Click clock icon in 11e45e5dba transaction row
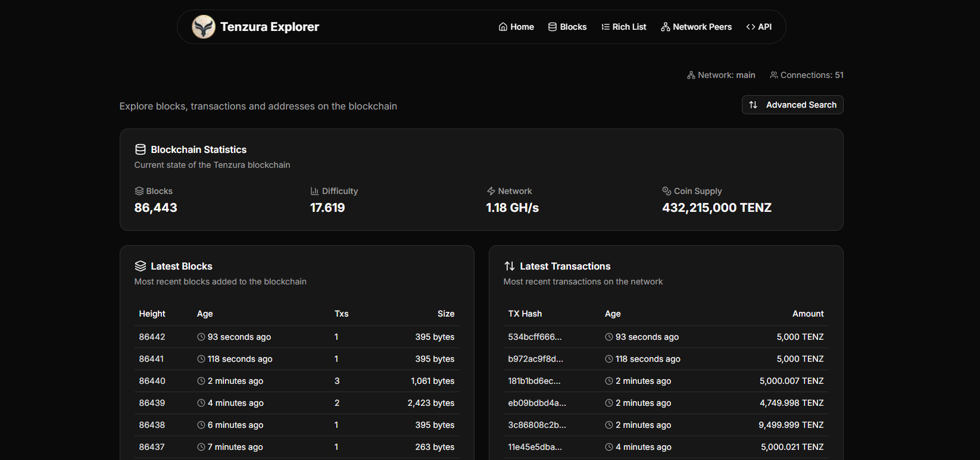Screen dimensions: 980x460 pos(609,447)
